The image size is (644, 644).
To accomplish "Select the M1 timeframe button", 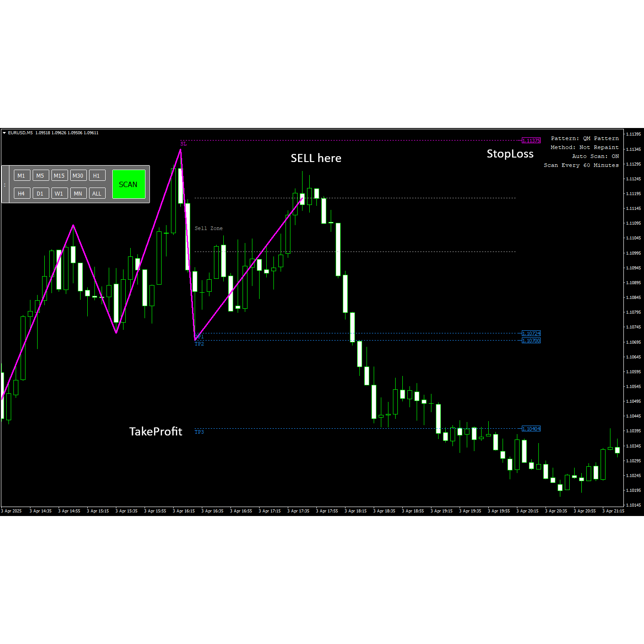I will 21,175.
